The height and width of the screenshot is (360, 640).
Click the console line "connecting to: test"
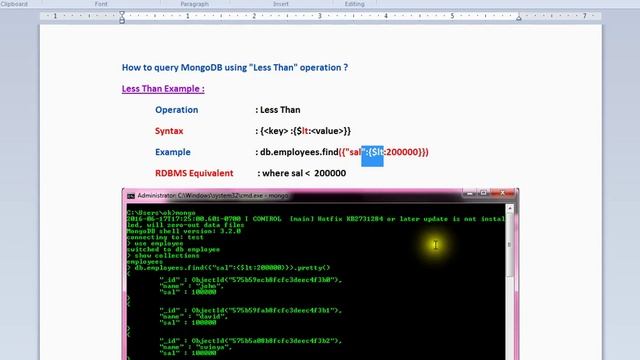(x=165, y=237)
